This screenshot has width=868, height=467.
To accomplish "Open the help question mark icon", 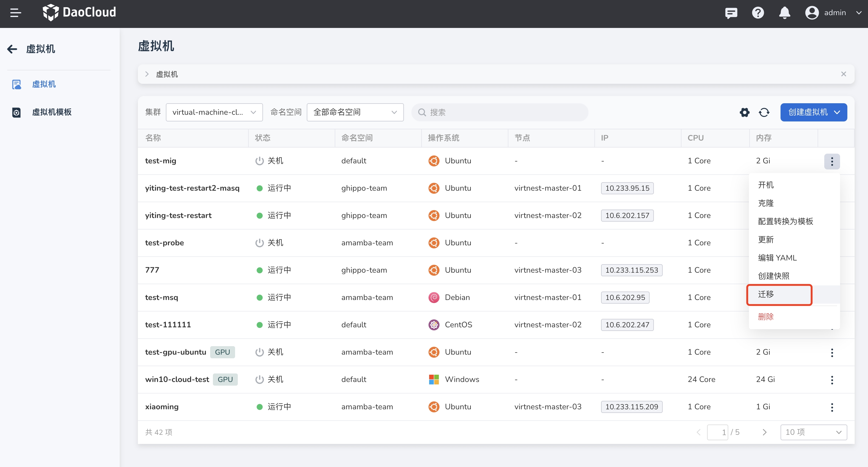I will pyautogui.click(x=758, y=13).
